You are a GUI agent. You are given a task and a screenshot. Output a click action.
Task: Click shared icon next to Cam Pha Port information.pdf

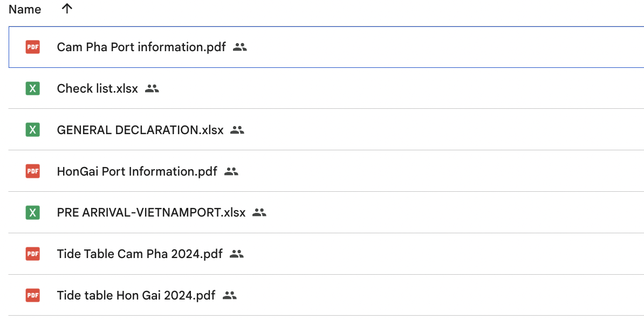point(240,47)
